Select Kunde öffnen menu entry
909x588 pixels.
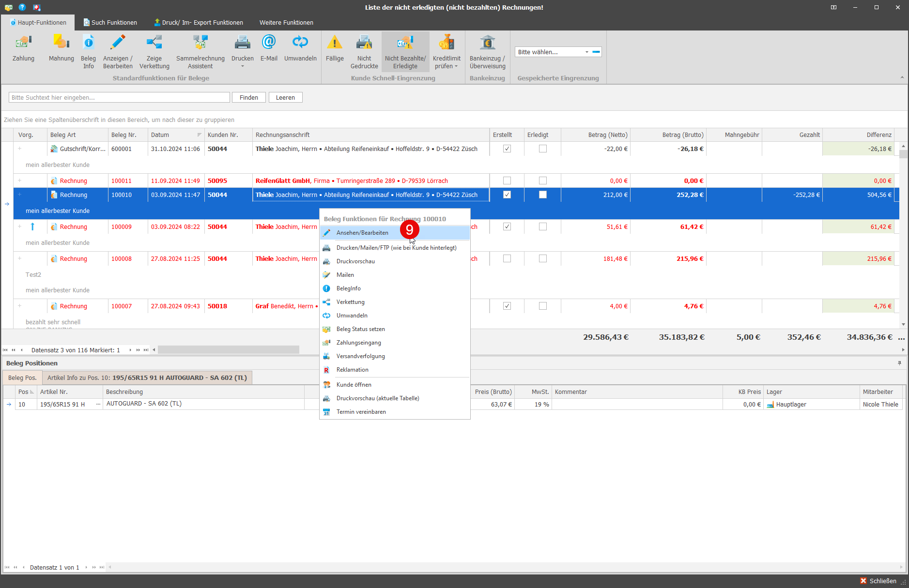pos(395,385)
